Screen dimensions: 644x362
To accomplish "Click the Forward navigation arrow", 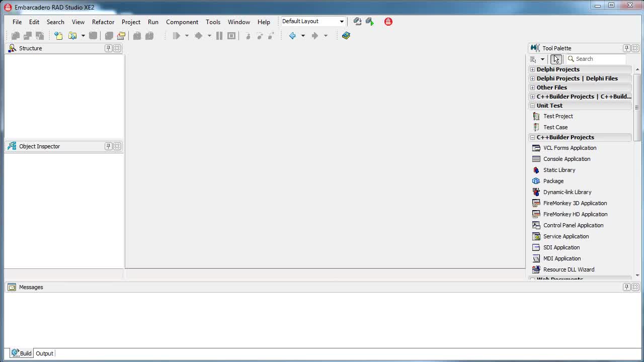I will pos(315,36).
